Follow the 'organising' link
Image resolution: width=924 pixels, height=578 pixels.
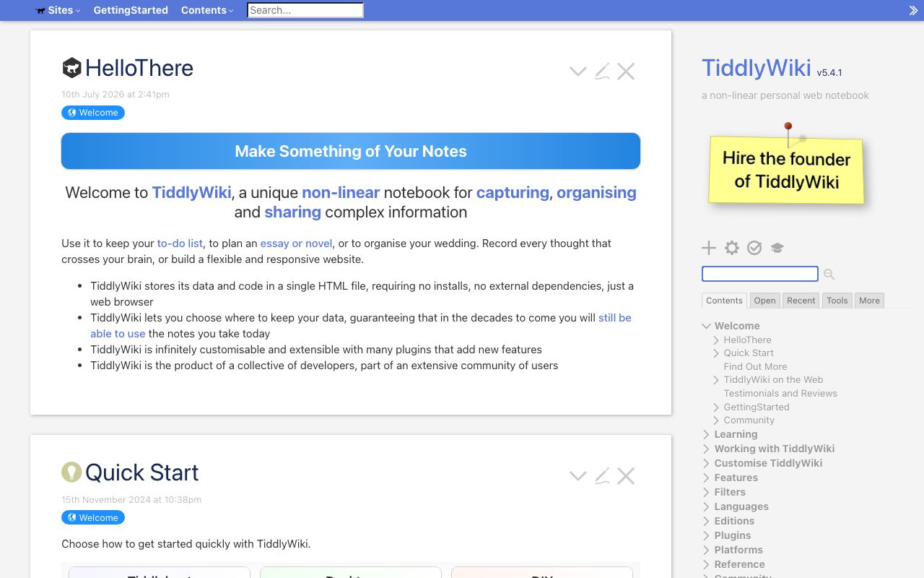(x=596, y=192)
